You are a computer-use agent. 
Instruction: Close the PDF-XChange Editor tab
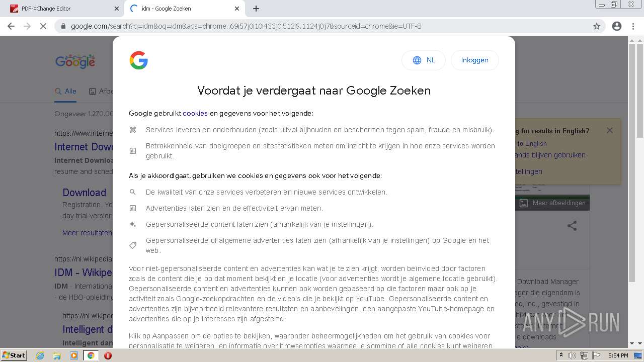[x=116, y=9]
